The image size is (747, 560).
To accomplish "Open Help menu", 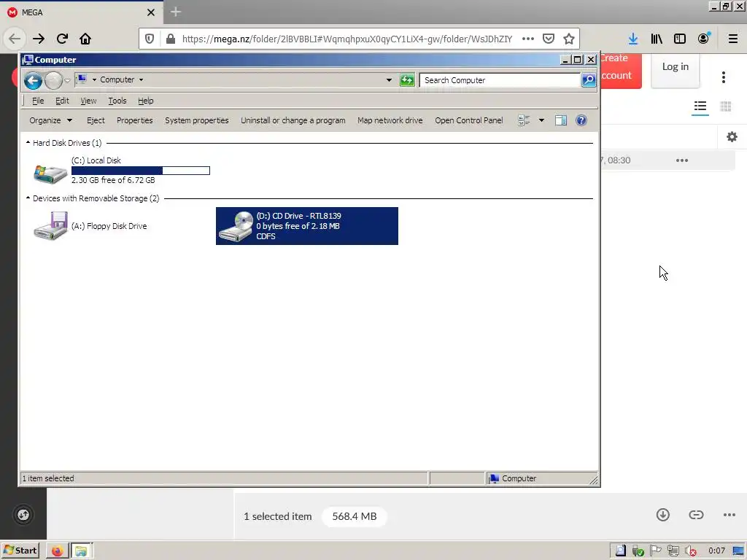I will [146, 101].
